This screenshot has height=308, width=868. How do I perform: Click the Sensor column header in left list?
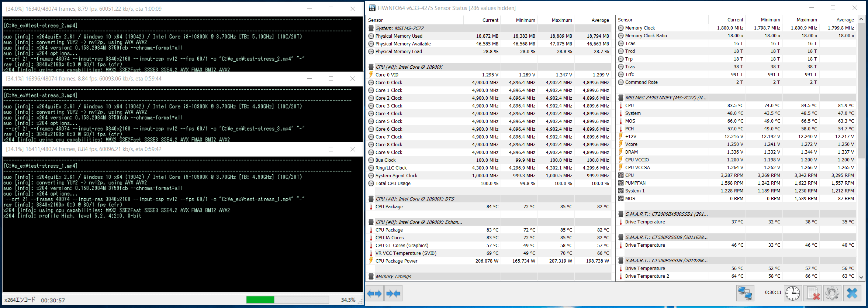[x=415, y=20]
